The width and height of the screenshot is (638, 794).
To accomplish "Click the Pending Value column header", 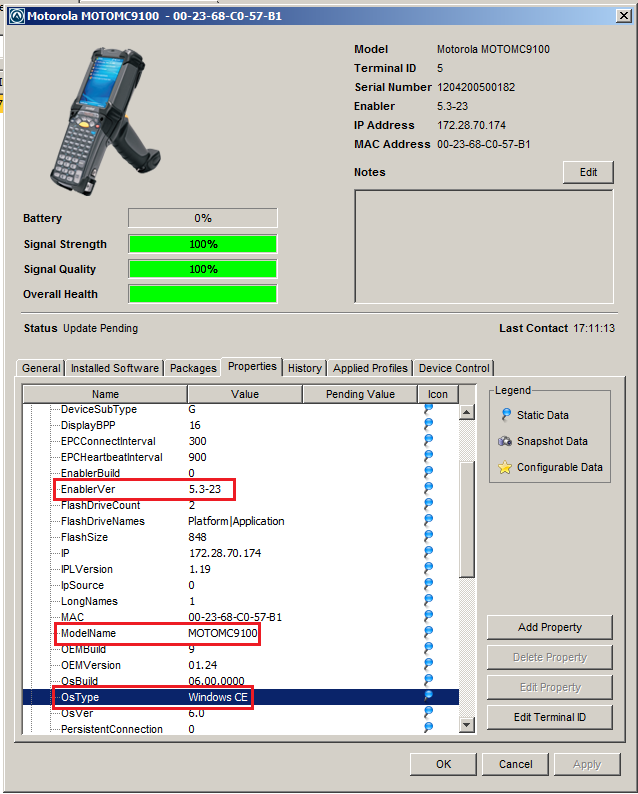I will [x=360, y=394].
